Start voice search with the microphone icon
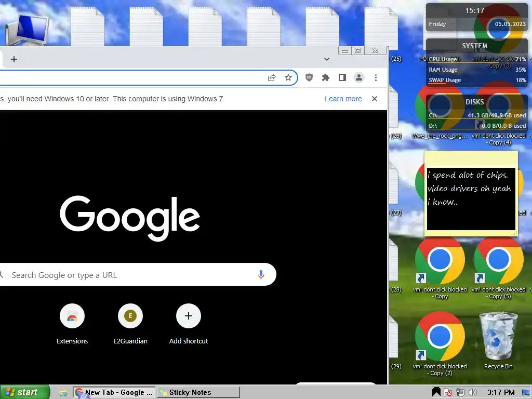 [261, 274]
